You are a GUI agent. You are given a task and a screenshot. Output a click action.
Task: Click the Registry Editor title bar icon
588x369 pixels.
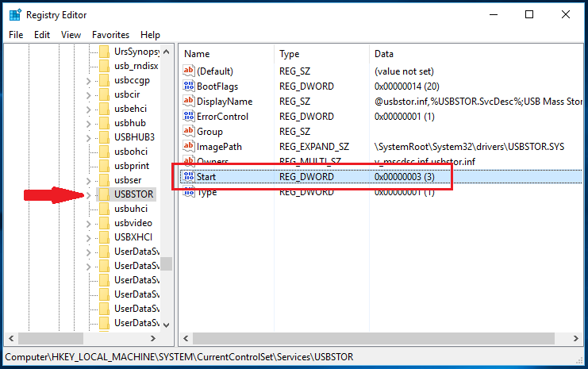tap(14, 14)
